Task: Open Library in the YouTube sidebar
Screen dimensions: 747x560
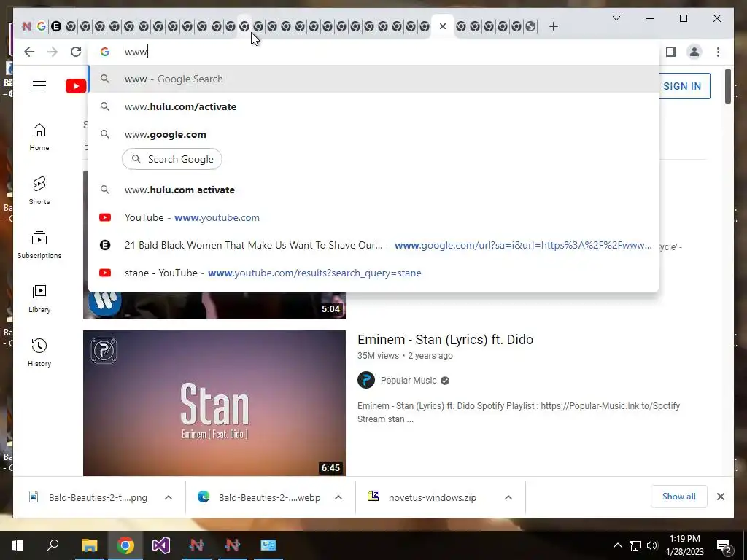Action: click(39, 299)
